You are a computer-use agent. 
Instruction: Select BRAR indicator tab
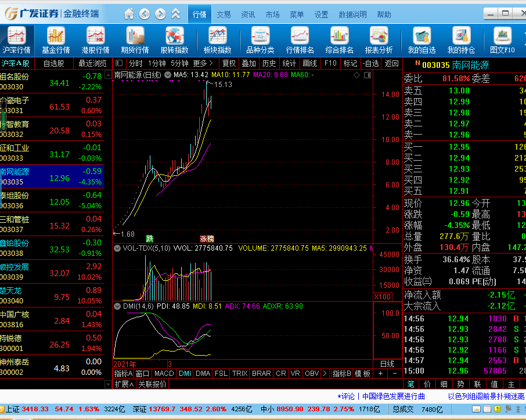pyautogui.click(x=261, y=374)
